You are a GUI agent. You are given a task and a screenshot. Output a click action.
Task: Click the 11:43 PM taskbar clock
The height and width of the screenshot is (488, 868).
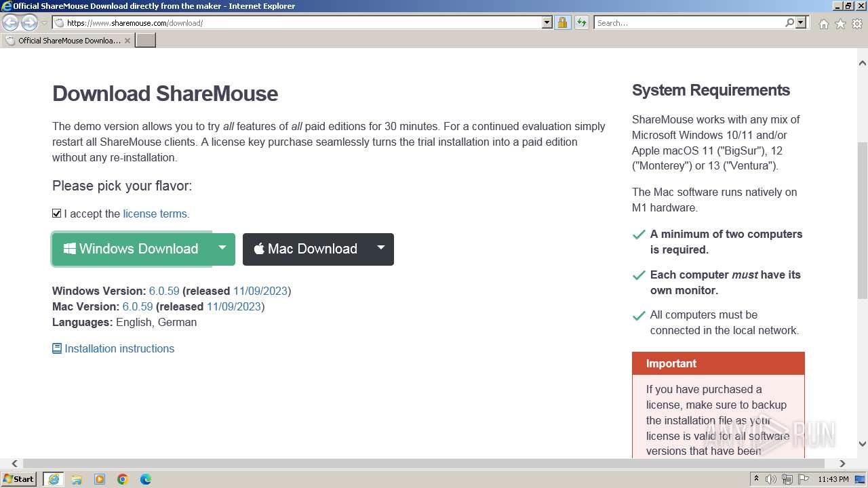pyautogui.click(x=833, y=479)
